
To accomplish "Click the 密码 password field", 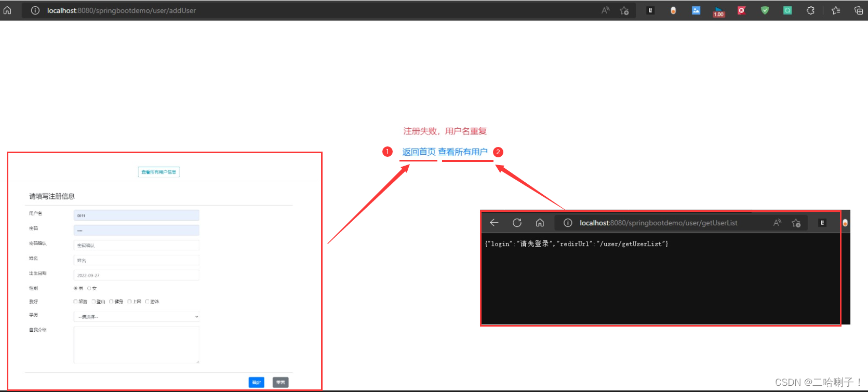I will tap(137, 230).
